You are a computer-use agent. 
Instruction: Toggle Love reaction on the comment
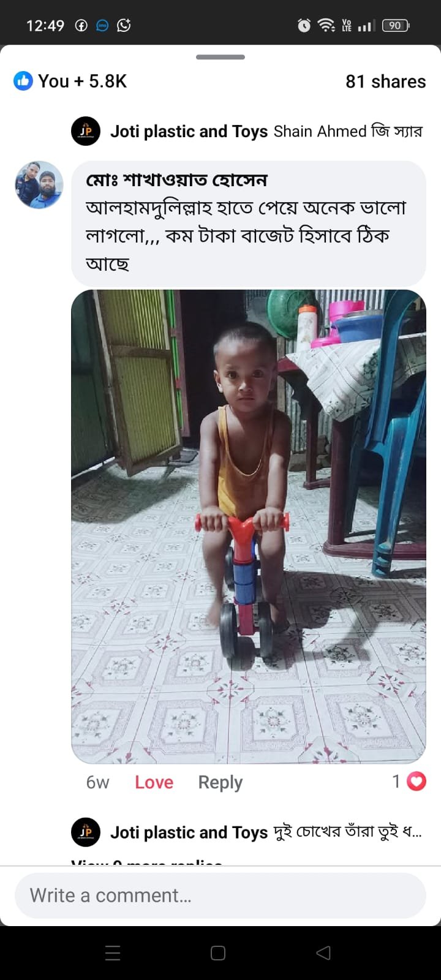(154, 782)
